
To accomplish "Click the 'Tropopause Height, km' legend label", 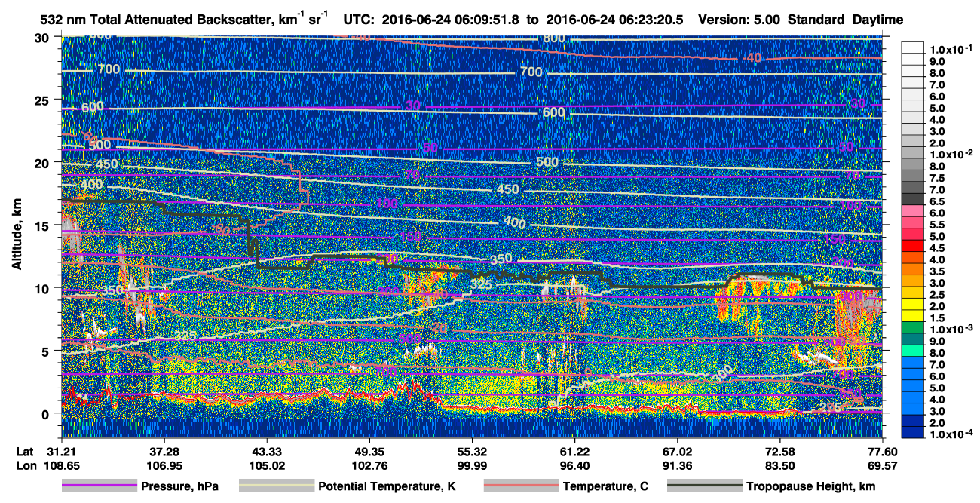I will click(810, 487).
